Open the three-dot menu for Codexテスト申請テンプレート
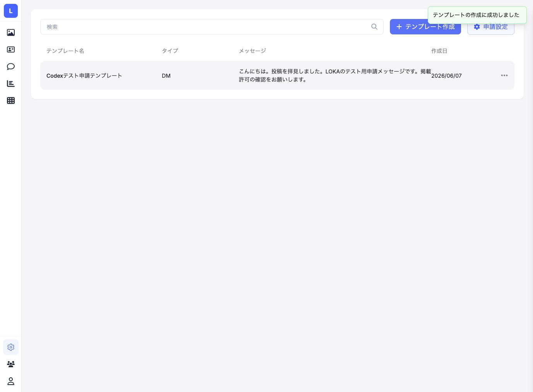The width and height of the screenshot is (533, 392). pos(504,75)
